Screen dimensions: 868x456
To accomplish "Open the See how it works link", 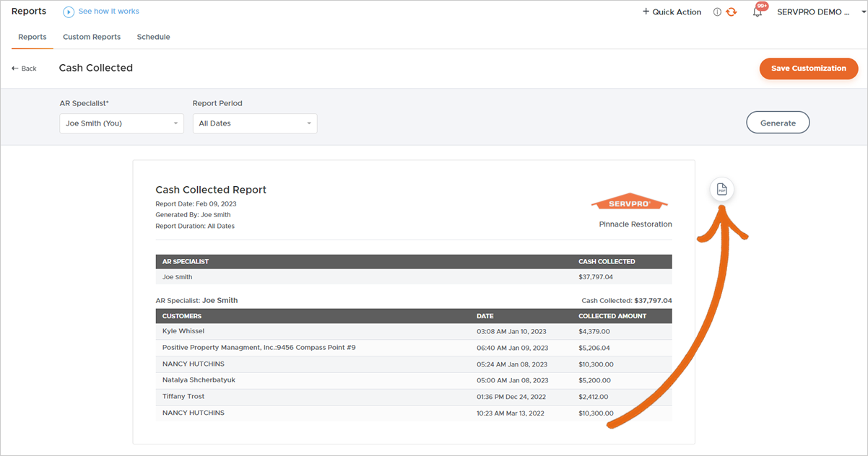I will click(x=108, y=12).
